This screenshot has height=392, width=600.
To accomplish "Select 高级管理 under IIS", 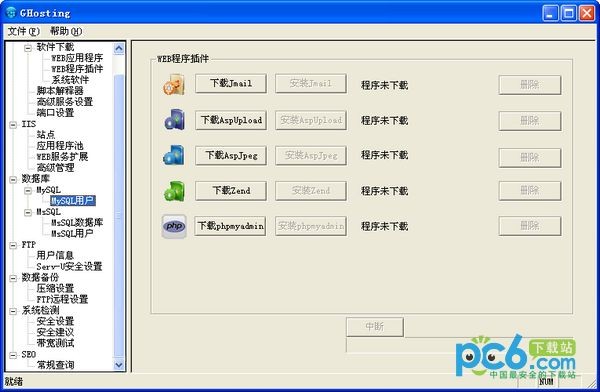I will click(x=55, y=168).
